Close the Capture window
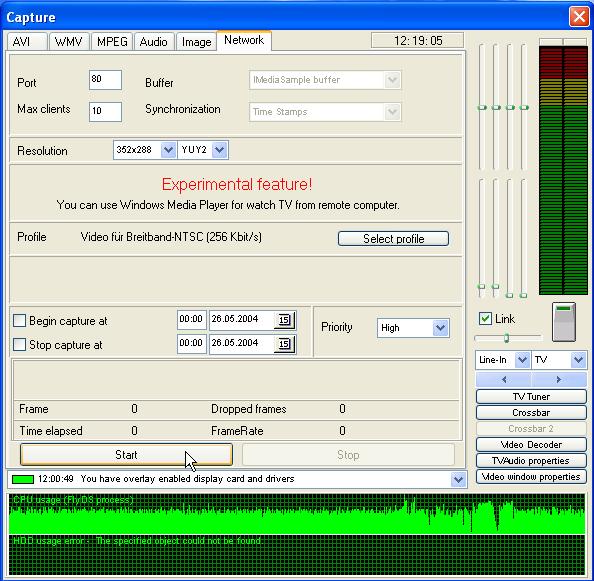This screenshot has width=594, height=581. [x=579, y=17]
